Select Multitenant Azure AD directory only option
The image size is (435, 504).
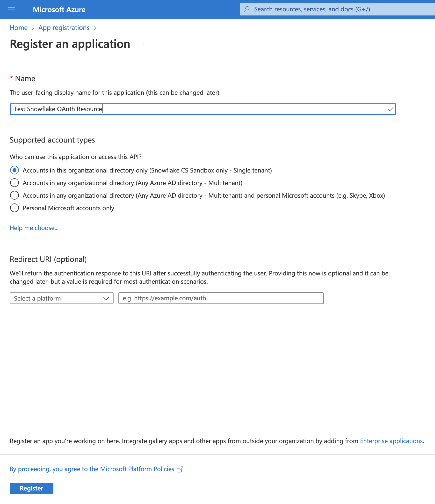point(14,183)
